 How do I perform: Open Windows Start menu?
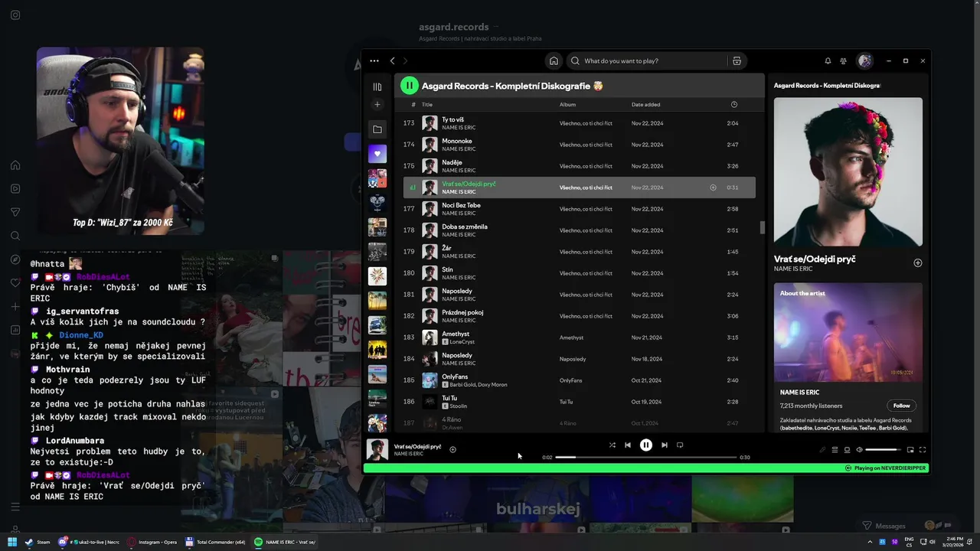coord(12,542)
